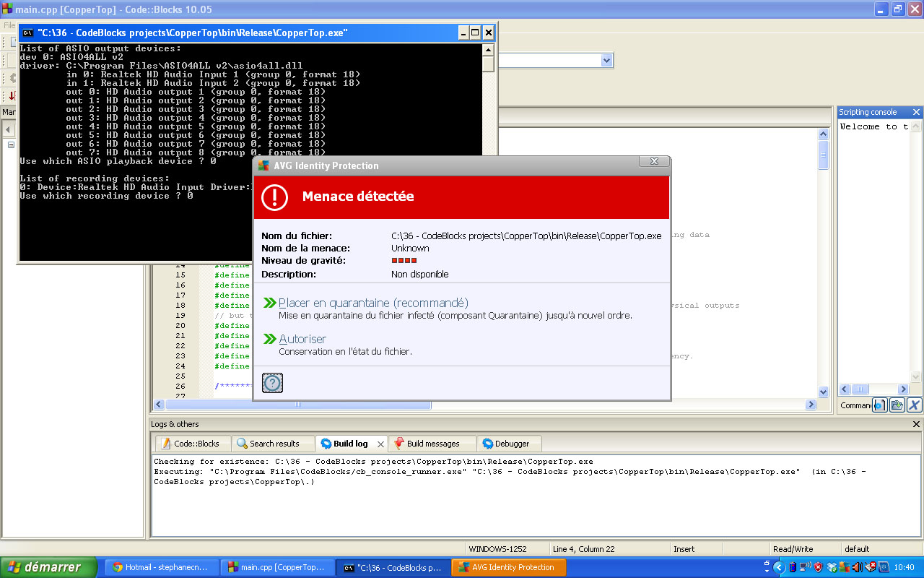Close the Scripting console panel
Viewport: 924px width, 578px height.
coord(916,112)
